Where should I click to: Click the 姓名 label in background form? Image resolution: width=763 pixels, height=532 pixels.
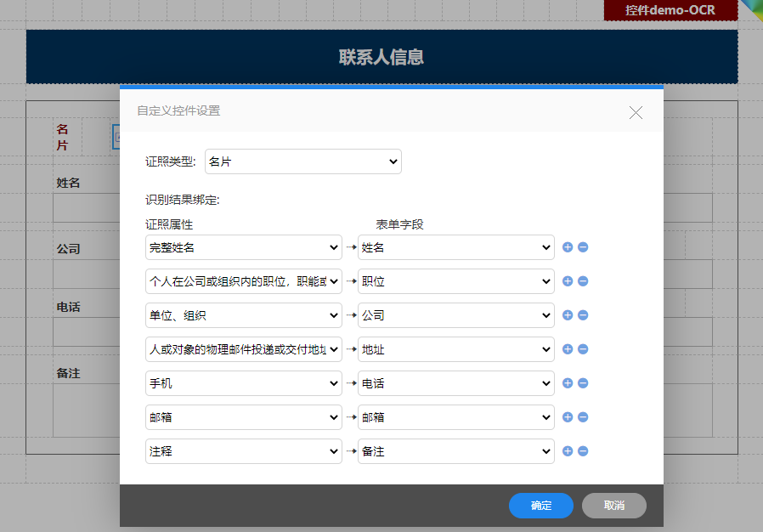coord(68,183)
